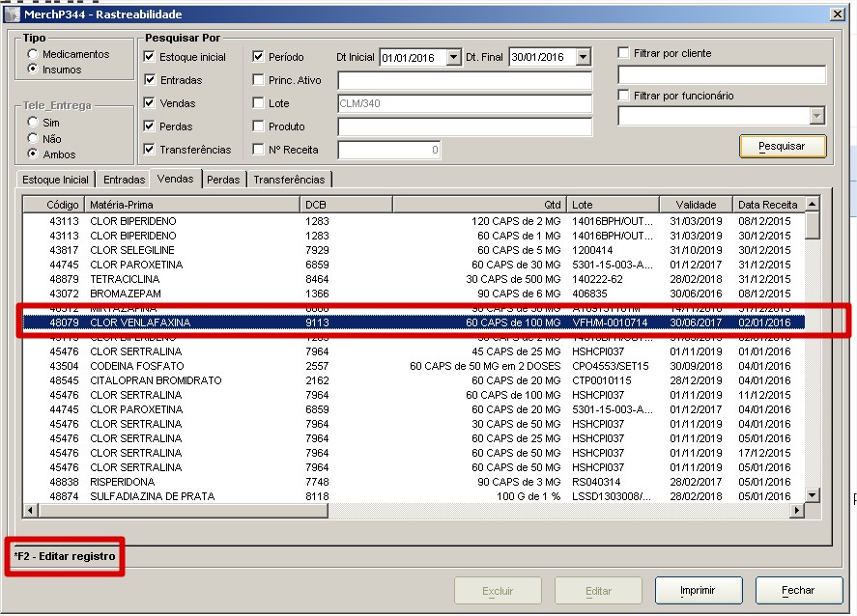
Task: Sort by the DCB column header
Action: coord(346,205)
